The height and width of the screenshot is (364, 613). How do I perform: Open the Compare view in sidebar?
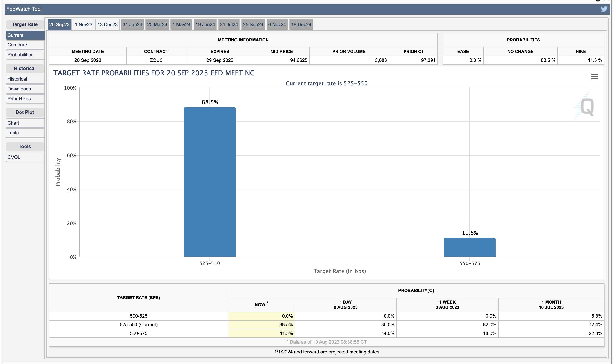(x=25, y=45)
